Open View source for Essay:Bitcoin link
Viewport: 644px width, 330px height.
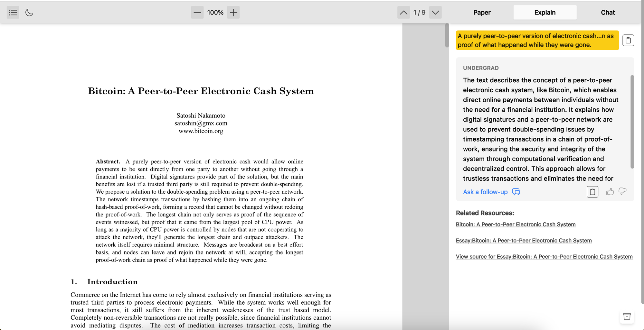tap(544, 257)
